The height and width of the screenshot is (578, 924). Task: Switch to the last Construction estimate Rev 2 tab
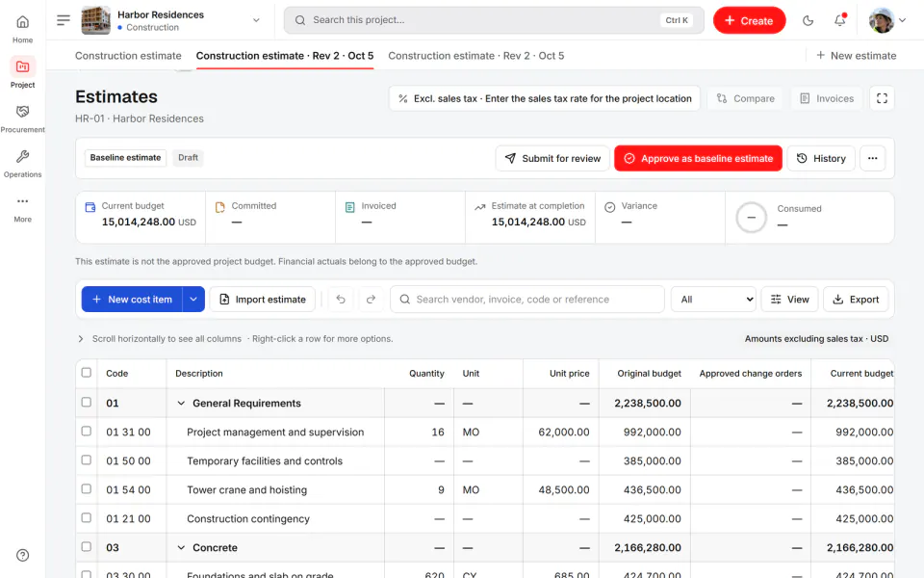(476, 56)
